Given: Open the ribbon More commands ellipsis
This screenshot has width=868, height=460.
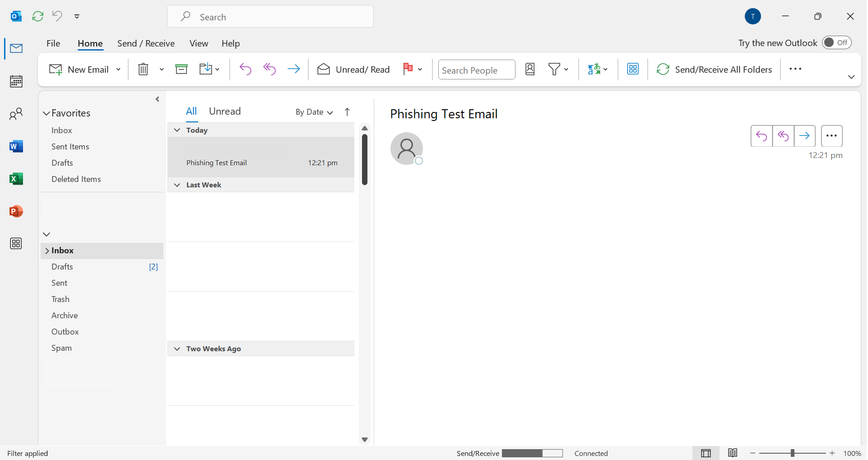Looking at the screenshot, I should (x=795, y=69).
